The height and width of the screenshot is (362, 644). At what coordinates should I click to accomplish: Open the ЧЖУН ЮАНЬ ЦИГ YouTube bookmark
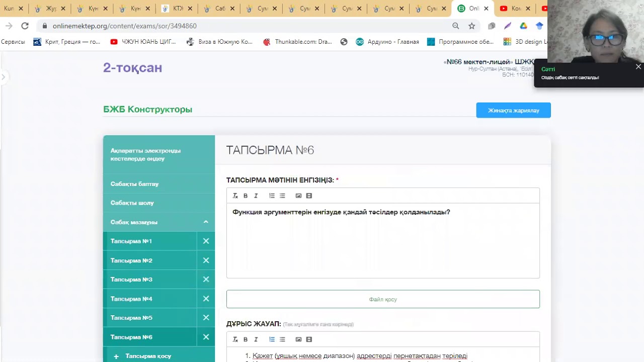click(143, 42)
